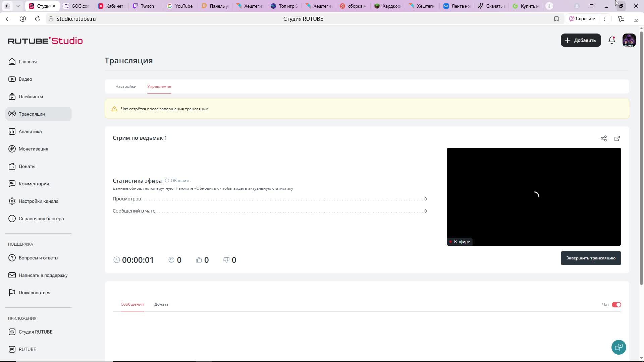
Task: Switch to Донаты chat tab
Action: pos(162,304)
